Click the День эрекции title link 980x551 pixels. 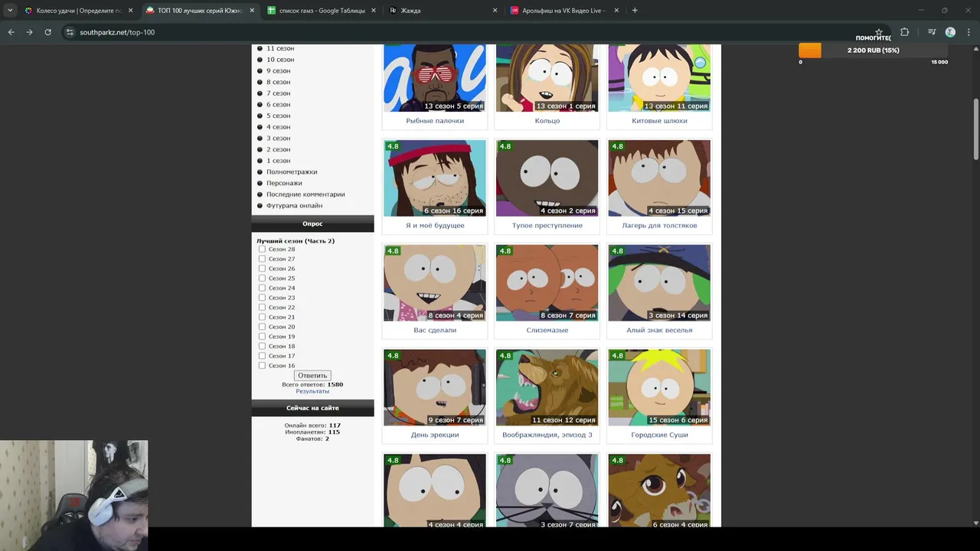[435, 435]
